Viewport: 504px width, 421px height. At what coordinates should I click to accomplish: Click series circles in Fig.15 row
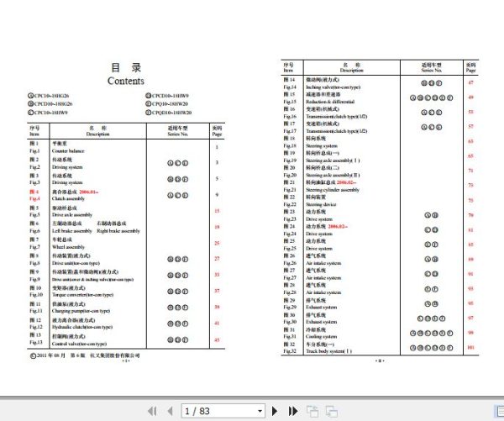pyautogui.click(x=432, y=97)
